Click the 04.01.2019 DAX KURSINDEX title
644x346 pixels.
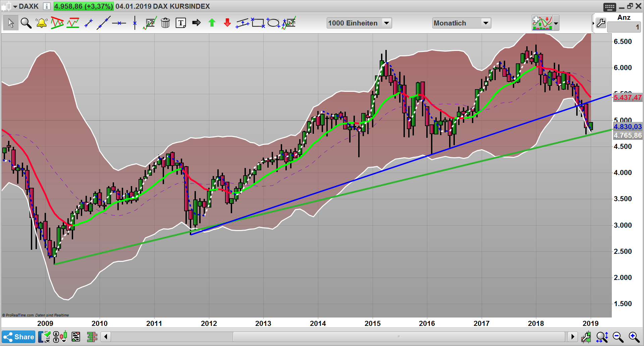pos(162,6)
